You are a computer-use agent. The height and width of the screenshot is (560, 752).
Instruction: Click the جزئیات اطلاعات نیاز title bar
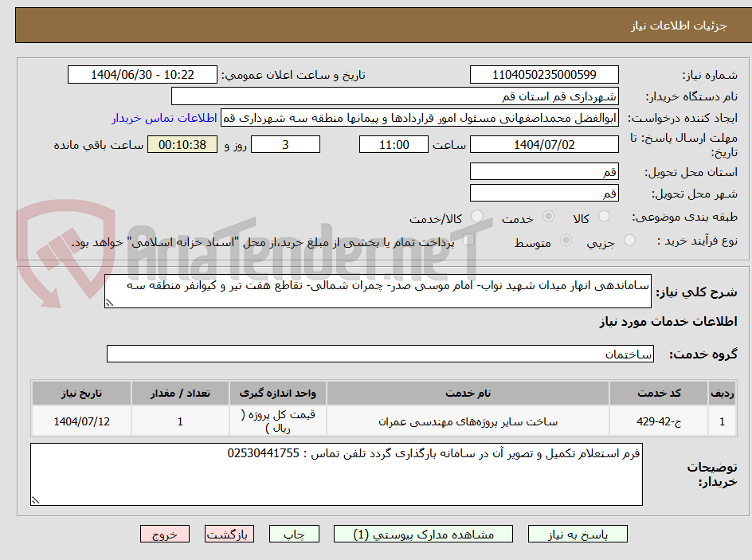[376, 25]
